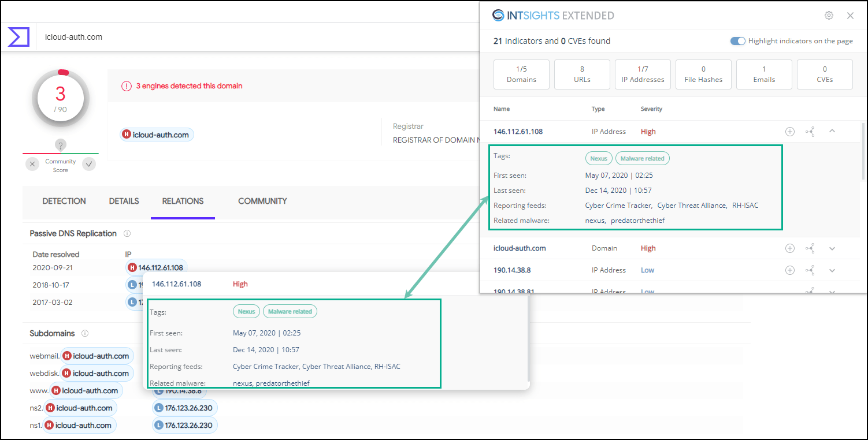This screenshot has width=868, height=440.
Task: Click Cyber Crime Tracker feed in panel
Action: click(618, 206)
